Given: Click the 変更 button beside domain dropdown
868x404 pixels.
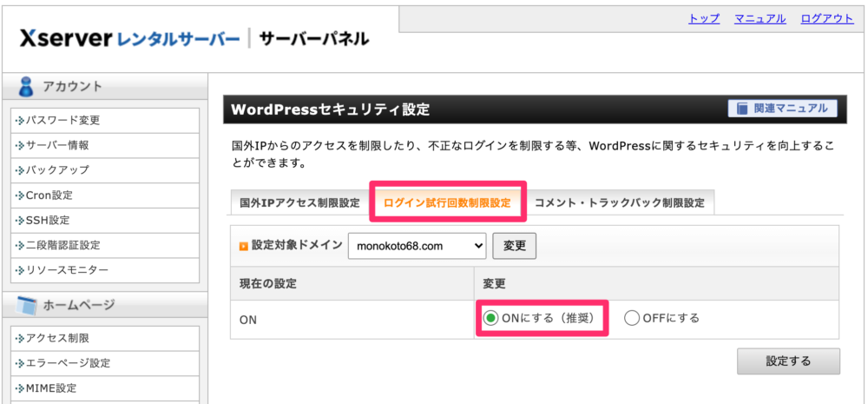Looking at the screenshot, I should pyautogui.click(x=514, y=246).
